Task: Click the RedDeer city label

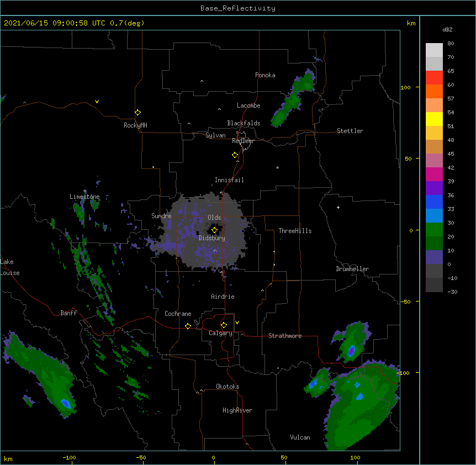Action: pos(243,141)
